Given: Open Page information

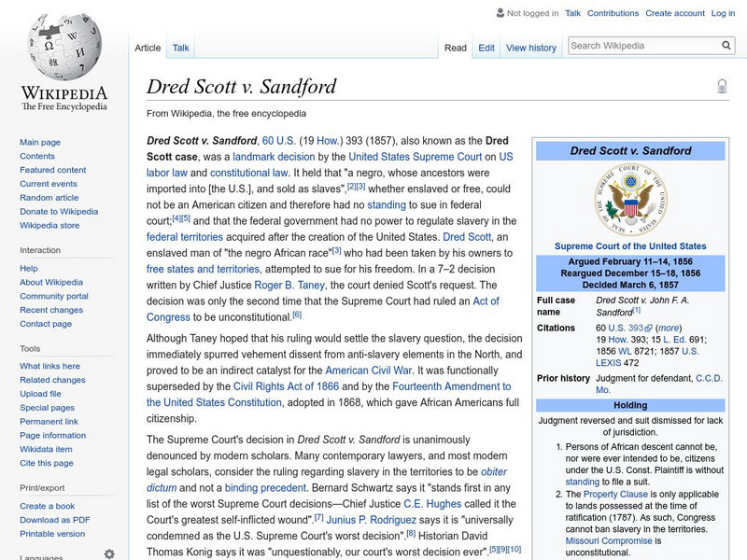Looking at the screenshot, I should [x=53, y=435].
